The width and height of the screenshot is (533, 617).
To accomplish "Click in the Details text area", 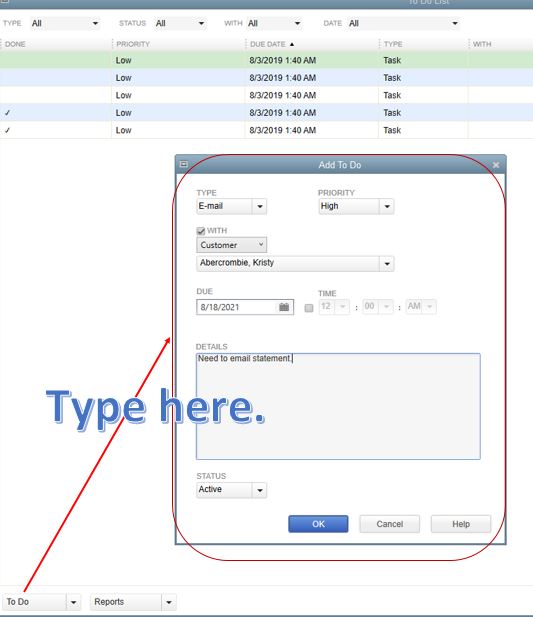I will click(x=338, y=406).
